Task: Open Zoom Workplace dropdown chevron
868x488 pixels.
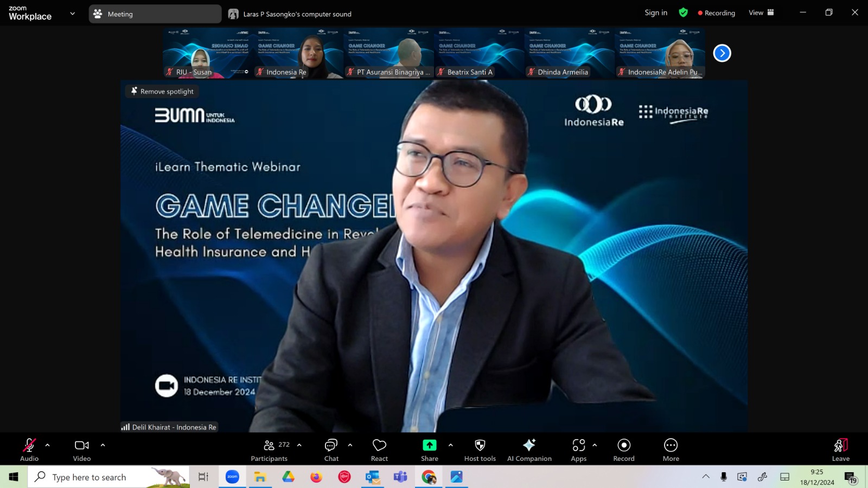Action: 73,14
